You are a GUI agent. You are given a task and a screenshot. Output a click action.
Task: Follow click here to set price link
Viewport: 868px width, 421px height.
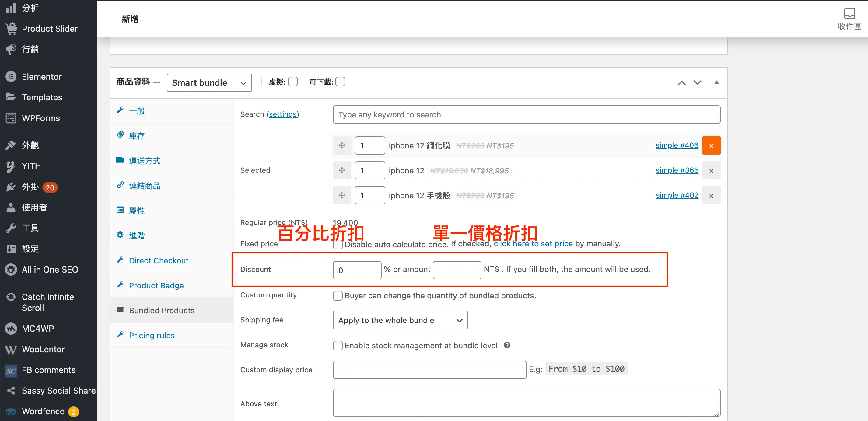point(533,244)
